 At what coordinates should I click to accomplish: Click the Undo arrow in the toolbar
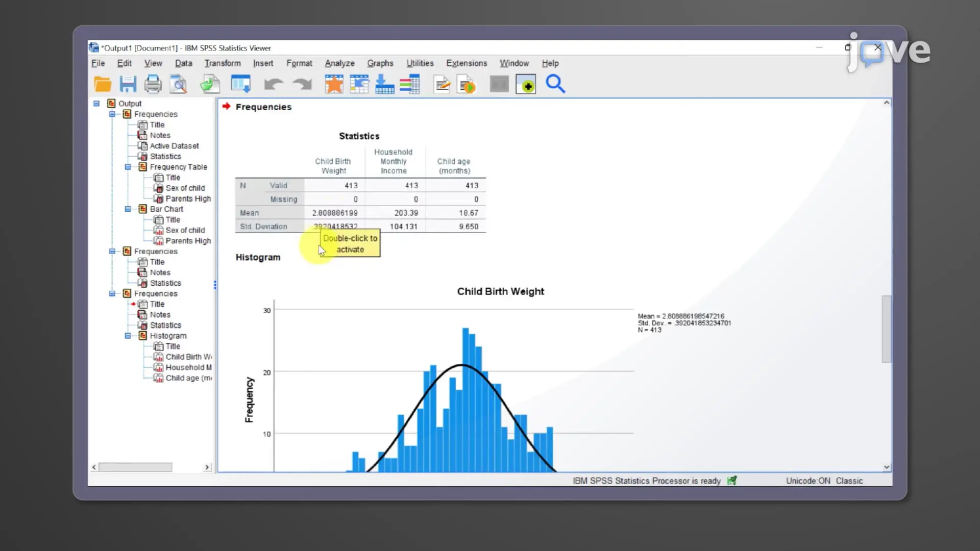pyautogui.click(x=274, y=84)
